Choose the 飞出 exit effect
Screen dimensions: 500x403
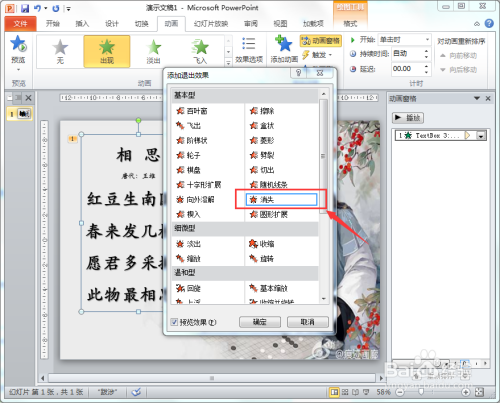coord(189,126)
